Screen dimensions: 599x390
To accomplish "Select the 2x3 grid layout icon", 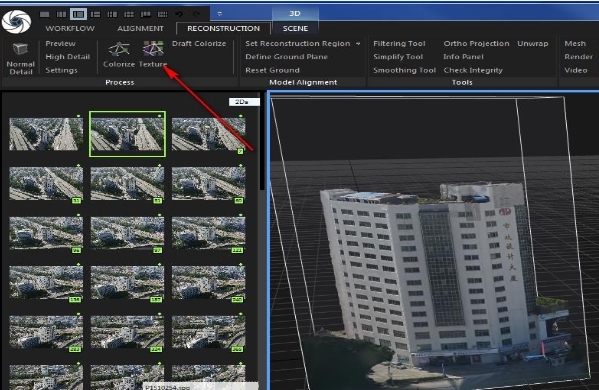I will click(129, 15).
